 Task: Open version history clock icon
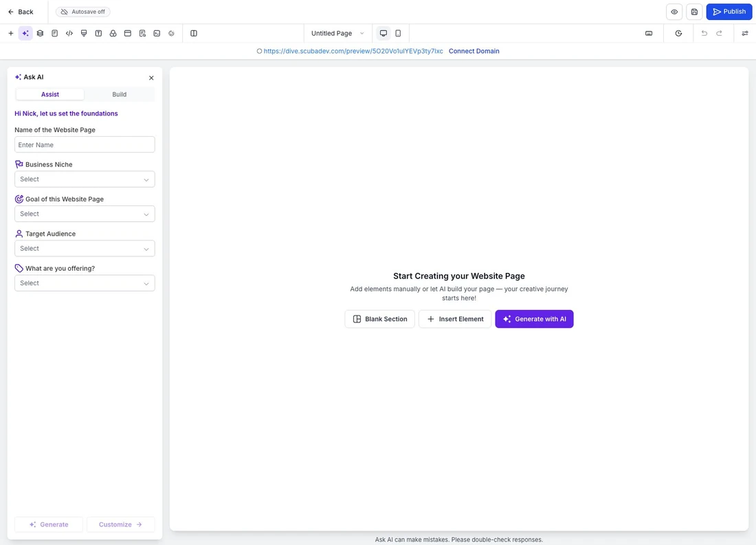(678, 33)
